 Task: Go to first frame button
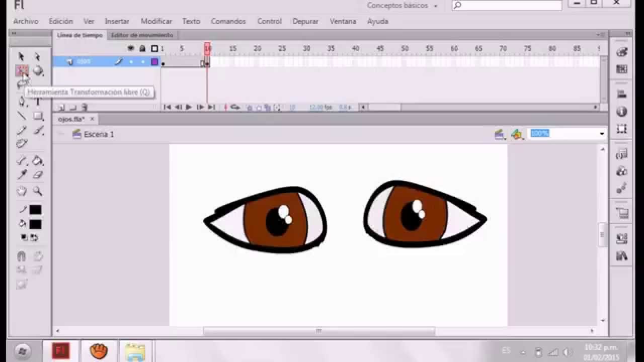[x=168, y=107]
